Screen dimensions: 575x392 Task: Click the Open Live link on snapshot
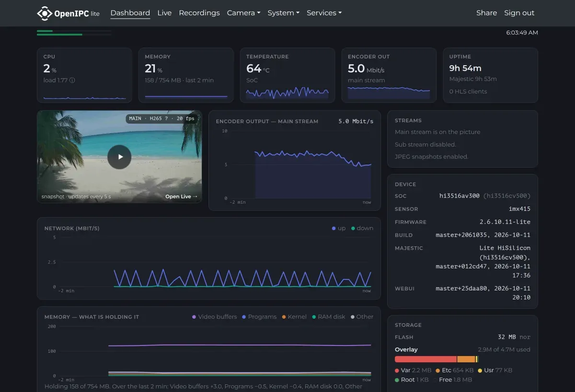click(181, 196)
